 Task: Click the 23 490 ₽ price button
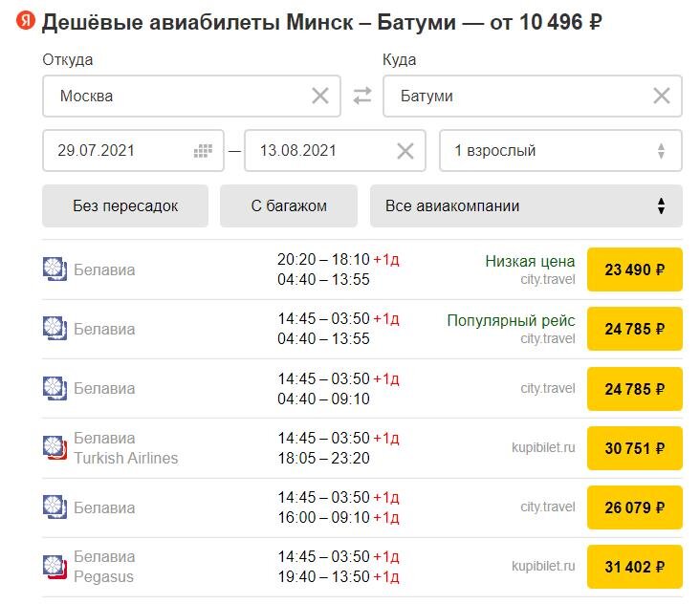(634, 270)
